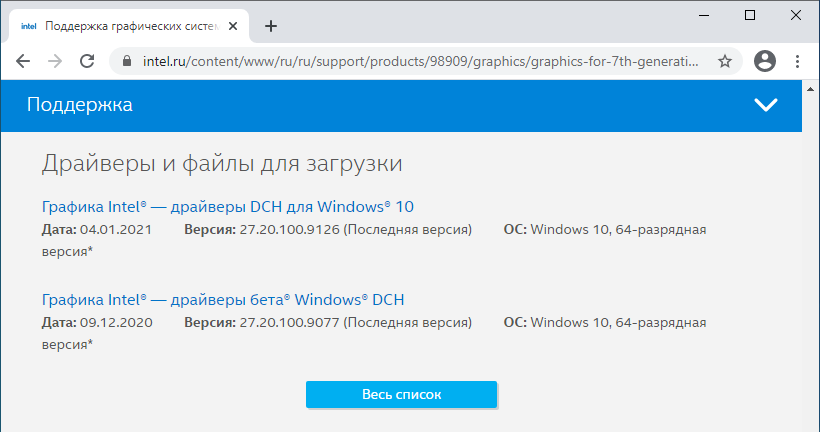Bookmark this page with the star icon

pos(725,61)
